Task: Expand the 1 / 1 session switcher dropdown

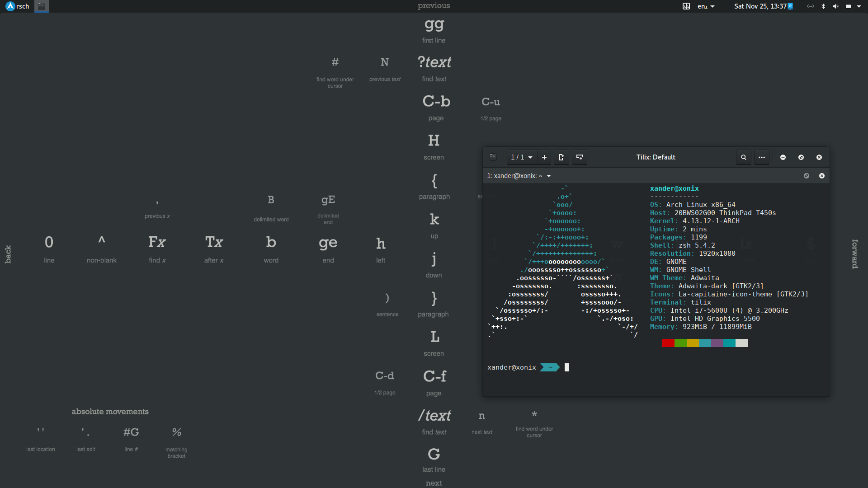Action: (x=522, y=157)
